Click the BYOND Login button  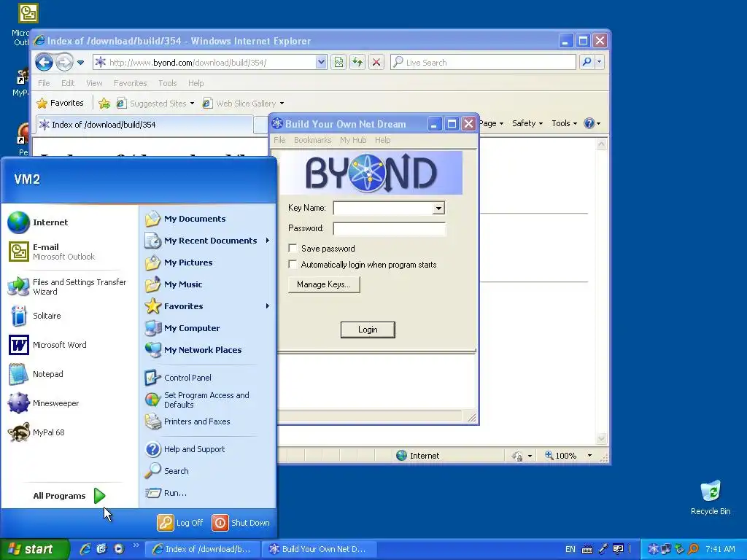(368, 330)
